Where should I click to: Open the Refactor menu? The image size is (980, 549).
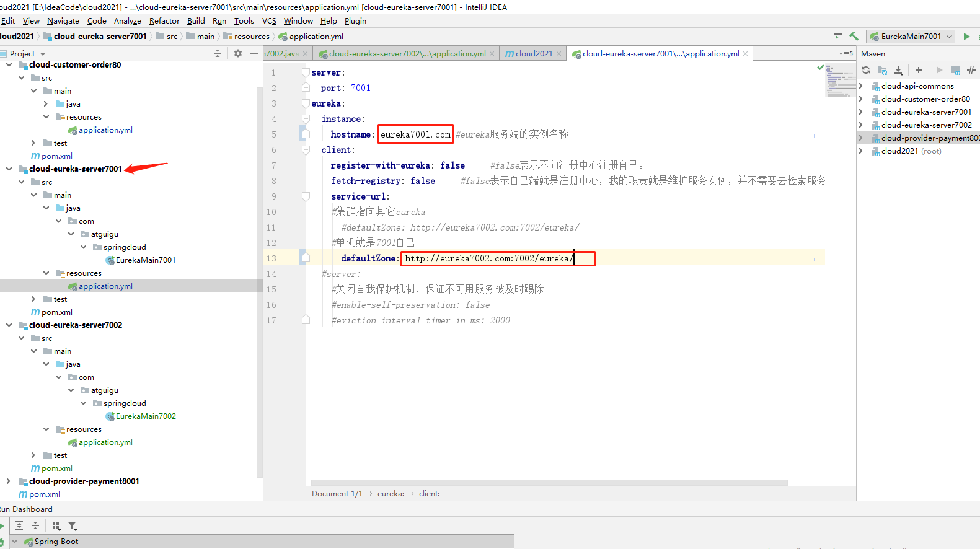tap(164, 21)
